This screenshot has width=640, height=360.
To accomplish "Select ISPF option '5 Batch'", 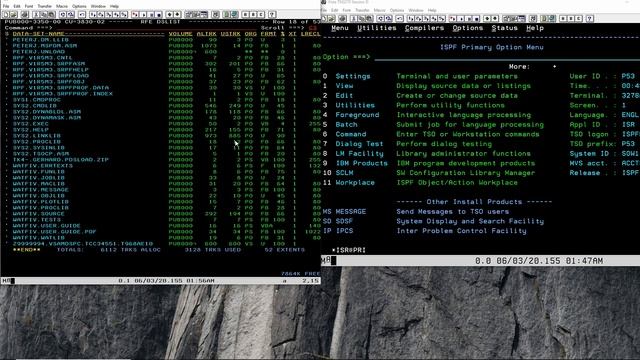I will pyautogui.click(x=340, y=124).
